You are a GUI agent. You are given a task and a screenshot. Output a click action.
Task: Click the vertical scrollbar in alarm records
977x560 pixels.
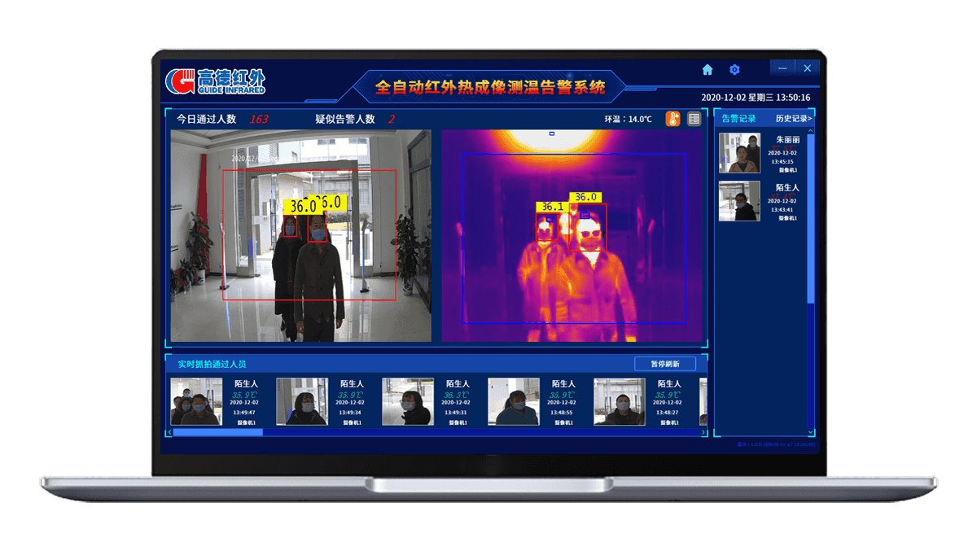(x=811, y=282)
